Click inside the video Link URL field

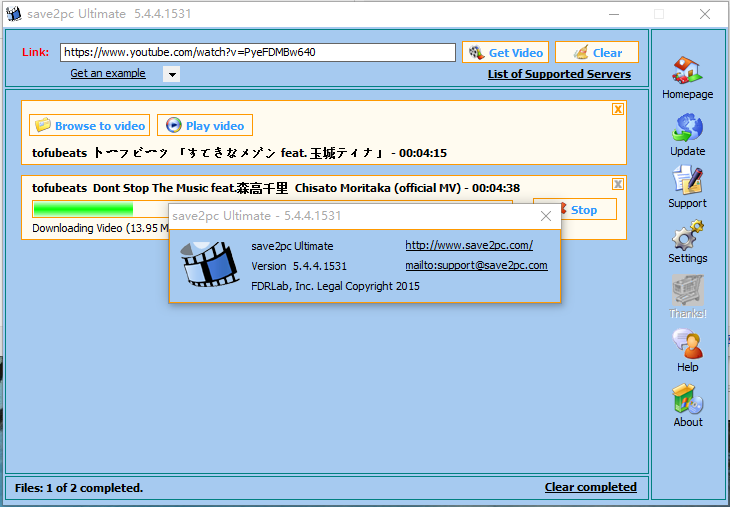coord(258,52)
